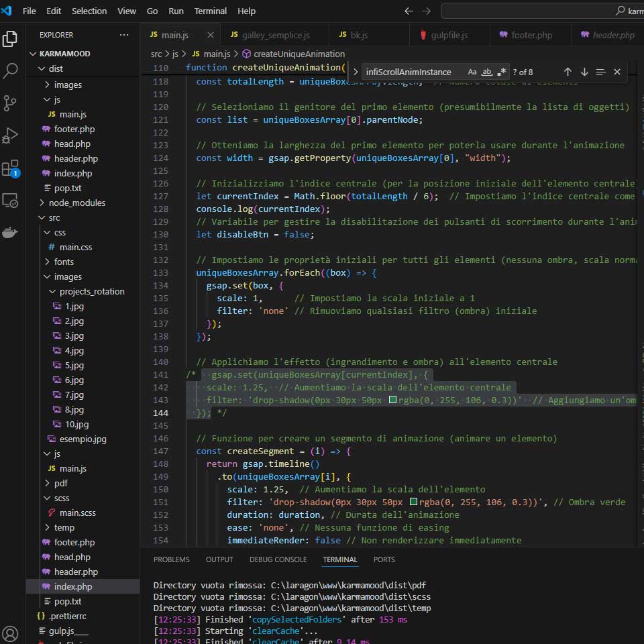Image resolution: width=644 pixels, height=644 pixels.
Task: Open the Terminal menu
Action: click(210, 11)
